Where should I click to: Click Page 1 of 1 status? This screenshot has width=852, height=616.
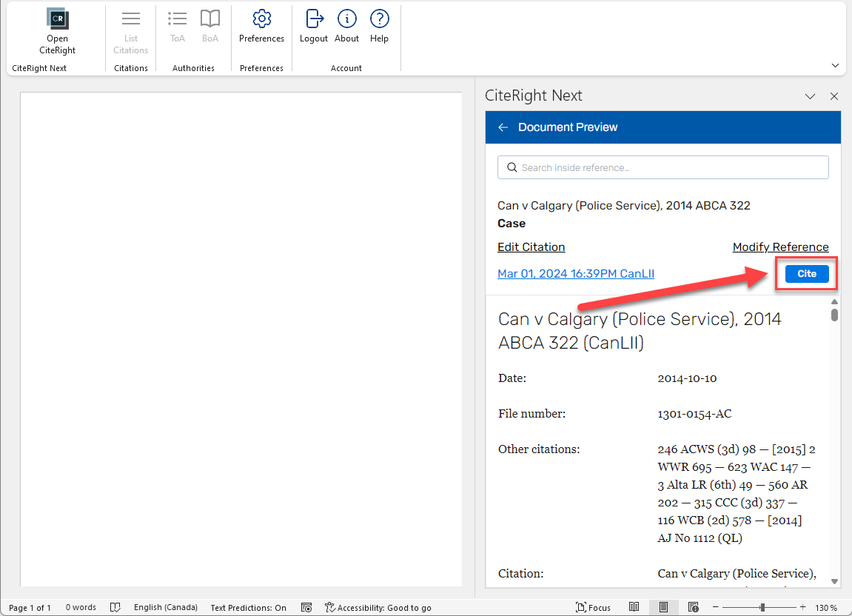[x=30, y=607]
